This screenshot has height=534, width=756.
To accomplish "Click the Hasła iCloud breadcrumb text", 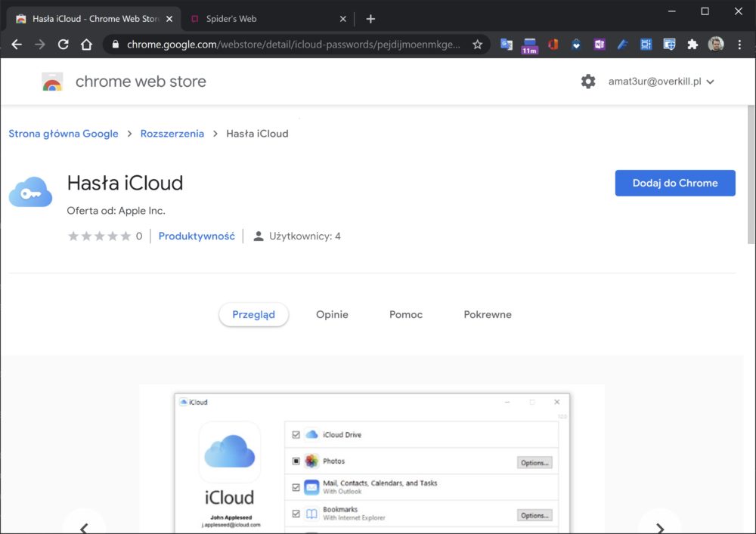I will [257, 134].
